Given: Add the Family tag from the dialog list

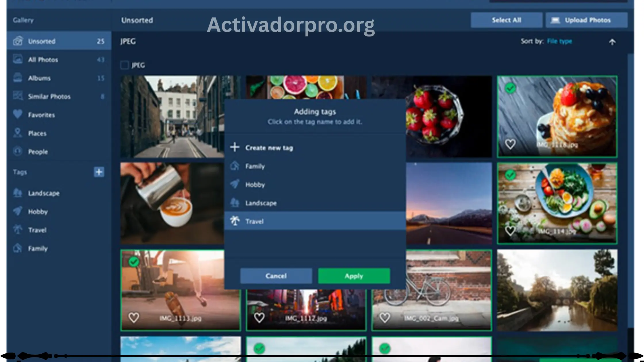Looking at the screenshot, I should coord(254,166).
